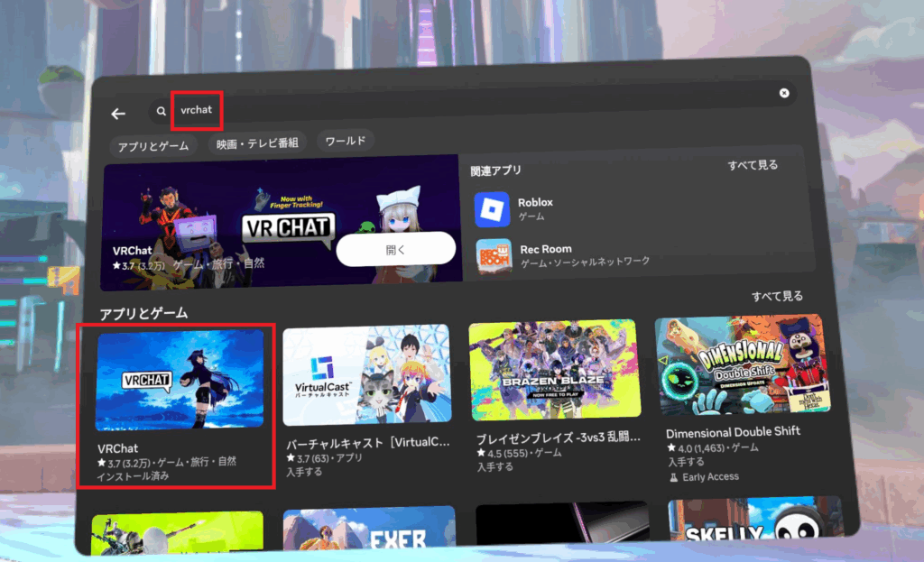Open the VirtualCast app thumbnail
The height and width of the screenshot is (562, 924).
[367, 374]
